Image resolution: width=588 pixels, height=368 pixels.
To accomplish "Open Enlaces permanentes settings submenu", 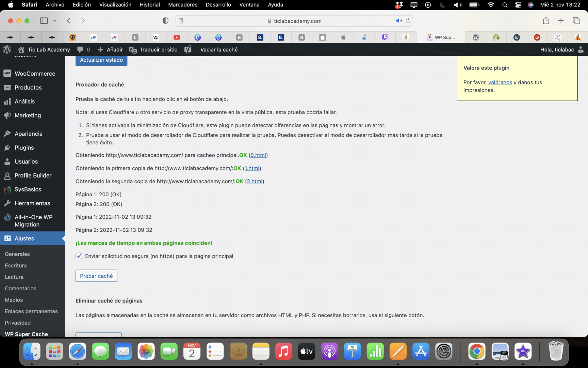I will coord(31,311).
